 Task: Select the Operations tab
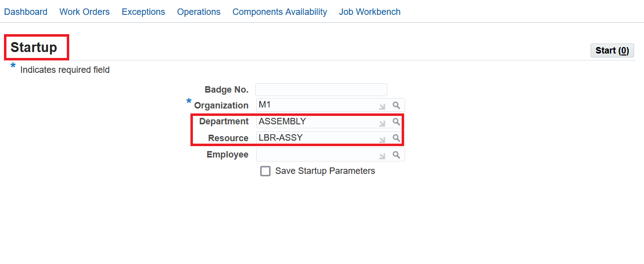pyautogui.click(x=199, y=12)
